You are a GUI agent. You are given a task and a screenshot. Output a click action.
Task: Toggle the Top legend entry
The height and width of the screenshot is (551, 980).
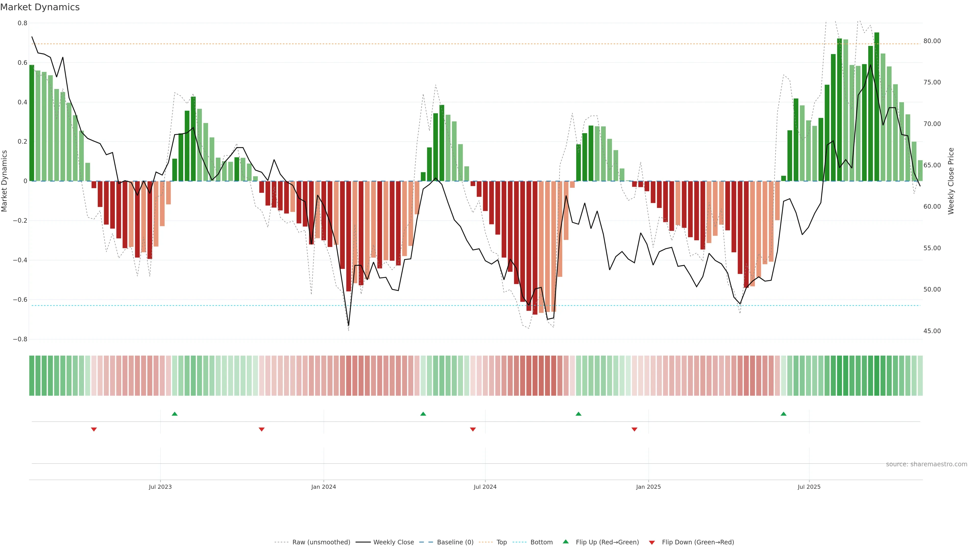(501, 542)
